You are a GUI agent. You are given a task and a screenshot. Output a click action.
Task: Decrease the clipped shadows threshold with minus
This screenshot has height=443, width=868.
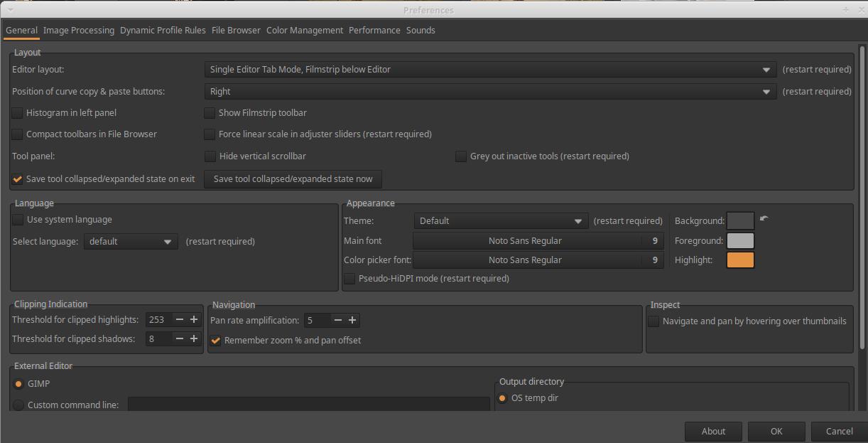(x=179, y=339)
